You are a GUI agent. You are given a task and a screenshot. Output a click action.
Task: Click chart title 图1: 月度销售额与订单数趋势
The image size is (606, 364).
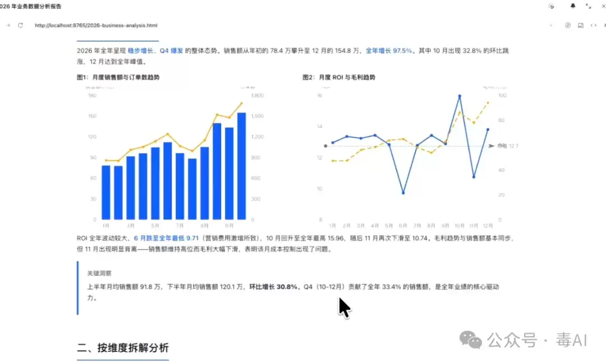tap(118, 77)
